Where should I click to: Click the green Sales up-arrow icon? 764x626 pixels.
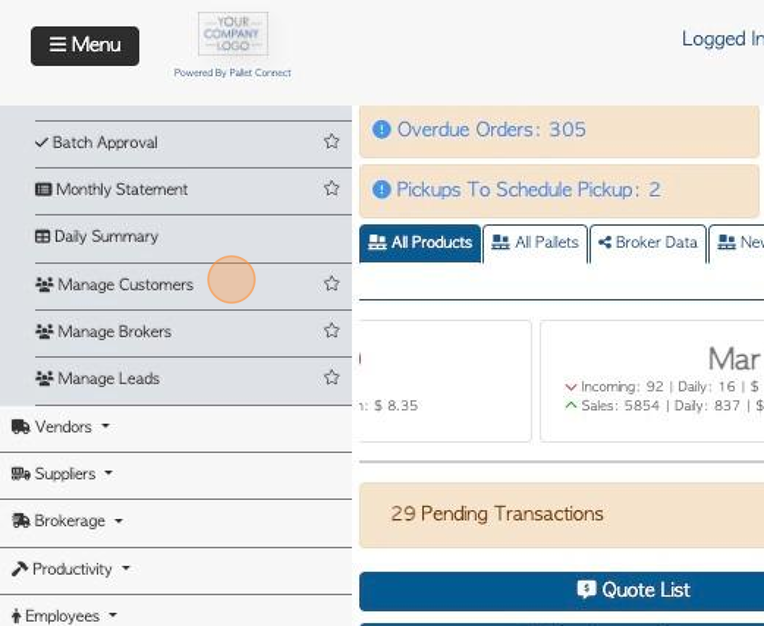(571, 405)
